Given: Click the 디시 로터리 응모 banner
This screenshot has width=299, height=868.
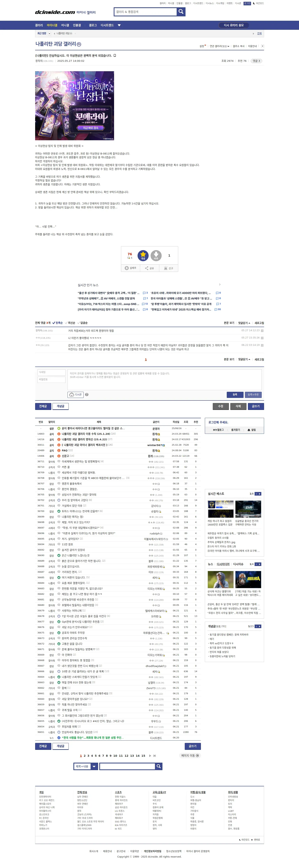Looking at the screenshot, I should [x=234, y=25].
